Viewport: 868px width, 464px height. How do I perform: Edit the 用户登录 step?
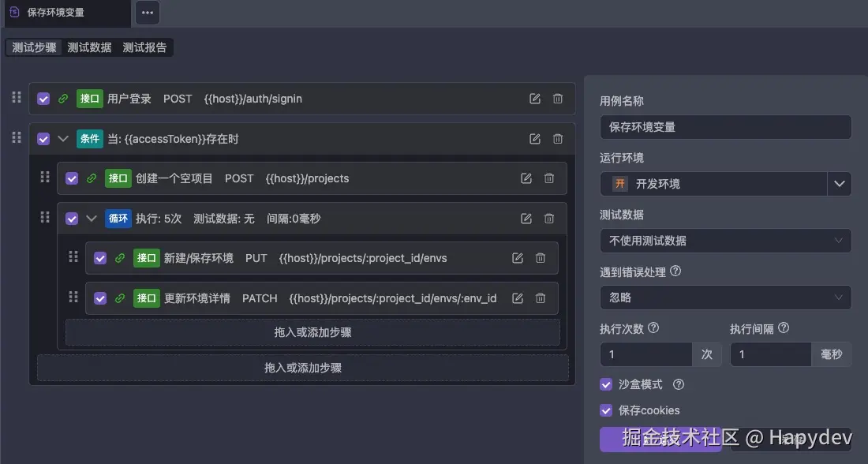click(x=535, y=99)
